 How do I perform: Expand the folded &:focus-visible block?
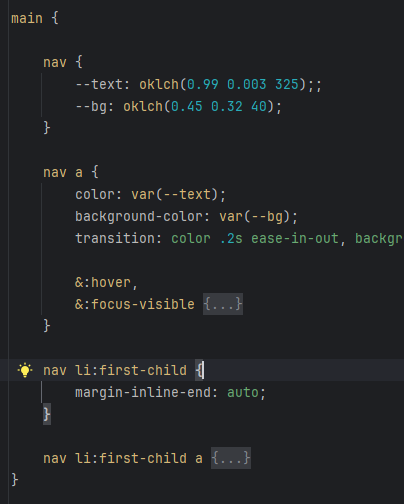pos(223,304)
